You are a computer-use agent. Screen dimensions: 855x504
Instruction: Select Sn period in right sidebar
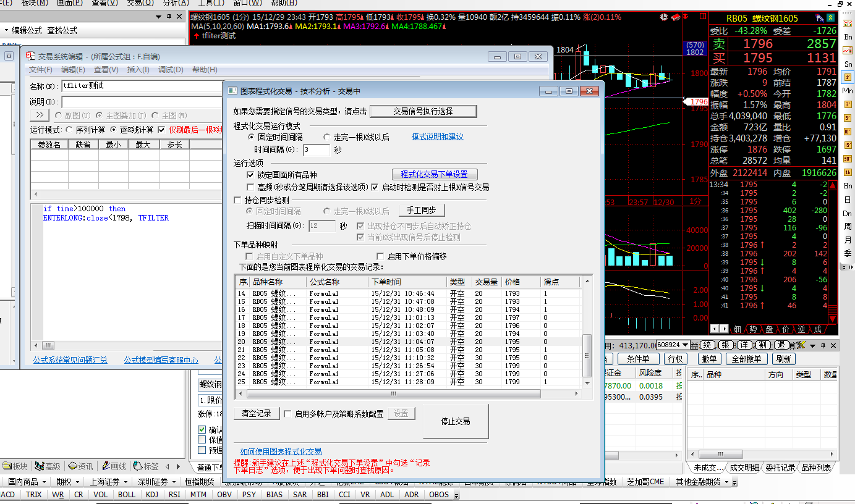point(848,64)
